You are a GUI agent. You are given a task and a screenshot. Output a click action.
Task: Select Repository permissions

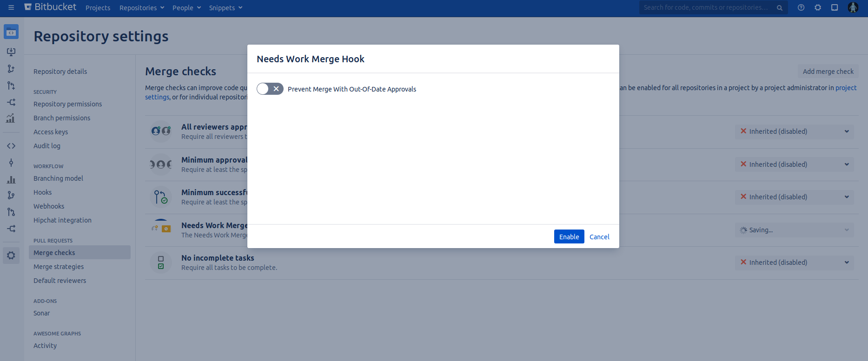(67, 104)
